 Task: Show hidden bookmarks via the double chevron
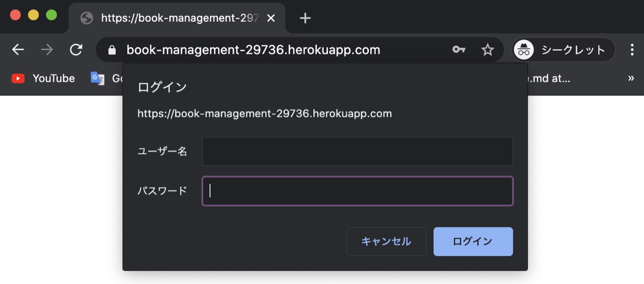[x=631, y=78]
